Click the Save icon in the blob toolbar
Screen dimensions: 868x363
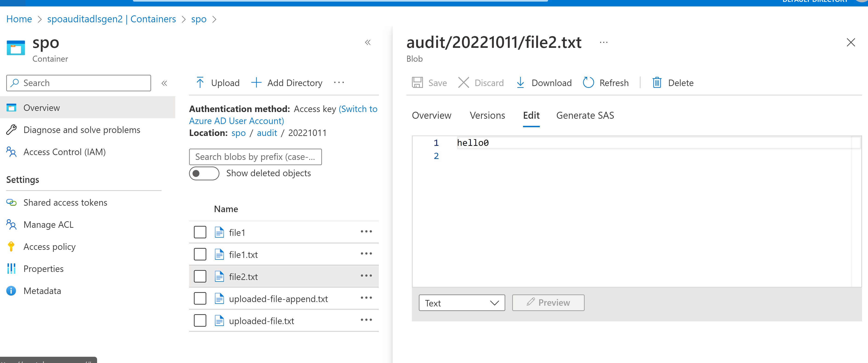point(417,83)
